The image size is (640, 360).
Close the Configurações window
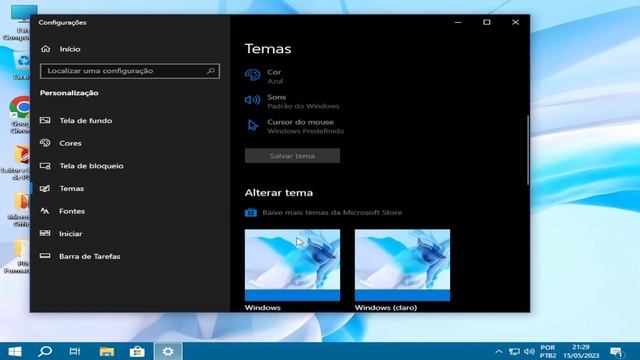516,22
